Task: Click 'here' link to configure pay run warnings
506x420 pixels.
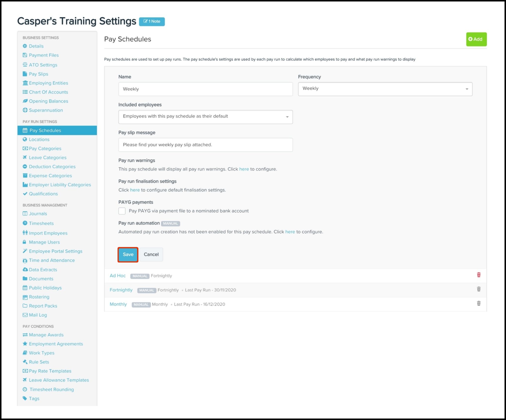Action: point(244,169)
